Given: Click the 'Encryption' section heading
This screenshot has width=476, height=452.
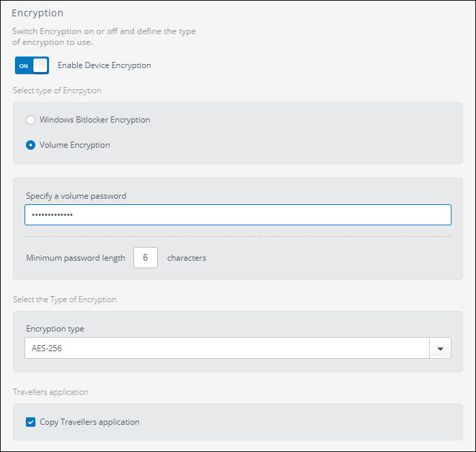Looking at the screenshot, I should pyautogui.click(x=37, y=13).
